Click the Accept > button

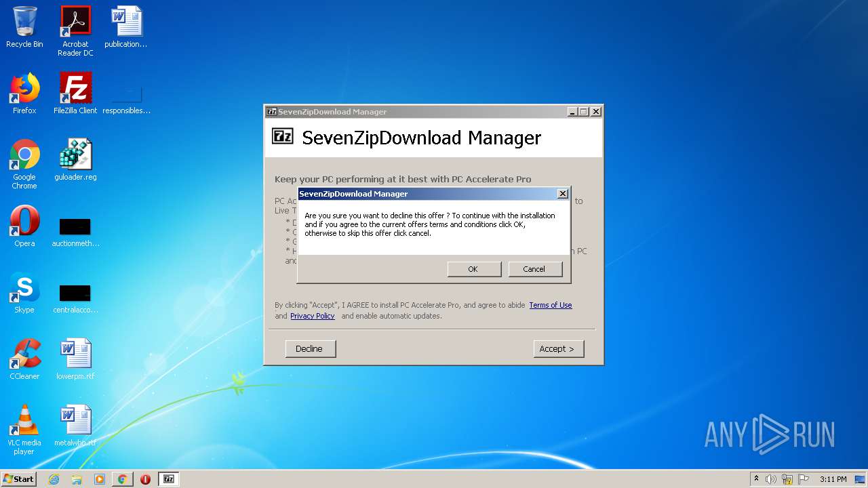(558, 348)
